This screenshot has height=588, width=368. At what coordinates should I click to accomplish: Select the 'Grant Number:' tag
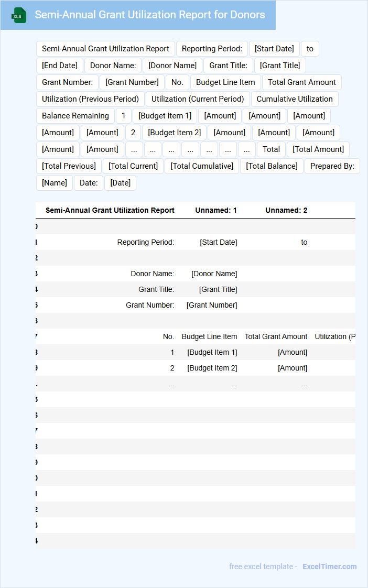pyautogui.click(x=68, y=82)
